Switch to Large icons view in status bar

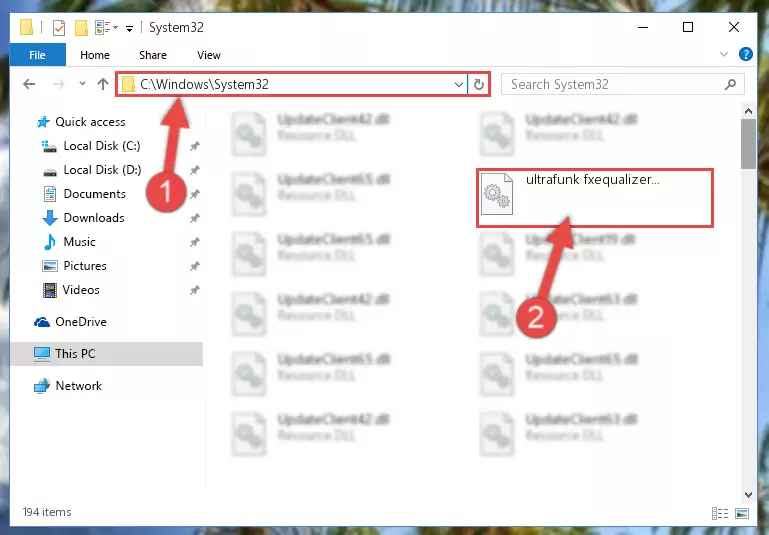[x=742, y=513]
